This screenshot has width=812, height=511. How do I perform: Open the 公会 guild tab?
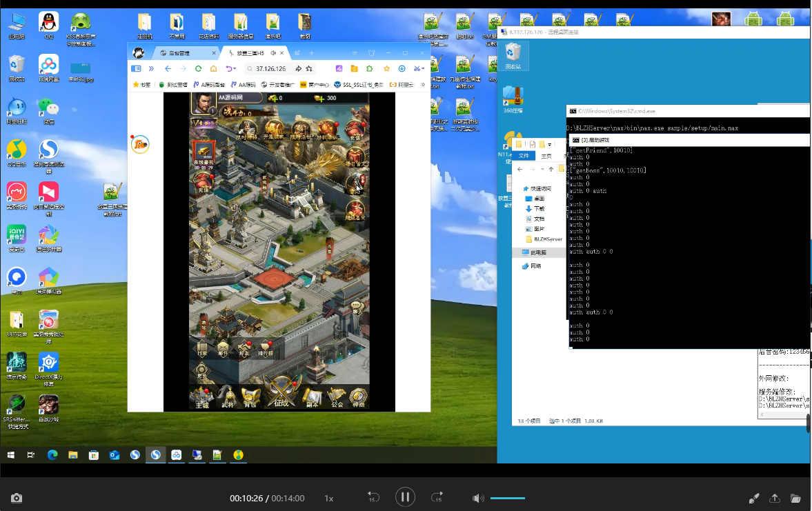tap(337, 398)
